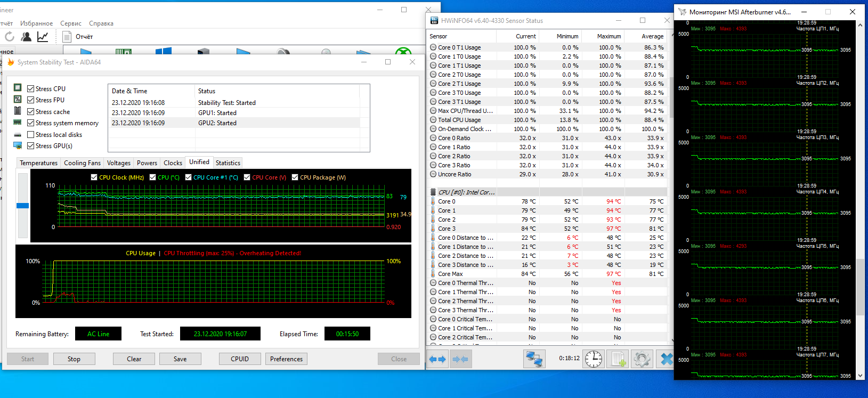Click the Stop button in stability test
This screenshot has width=868, height=398.
click(x=74, y=359)
